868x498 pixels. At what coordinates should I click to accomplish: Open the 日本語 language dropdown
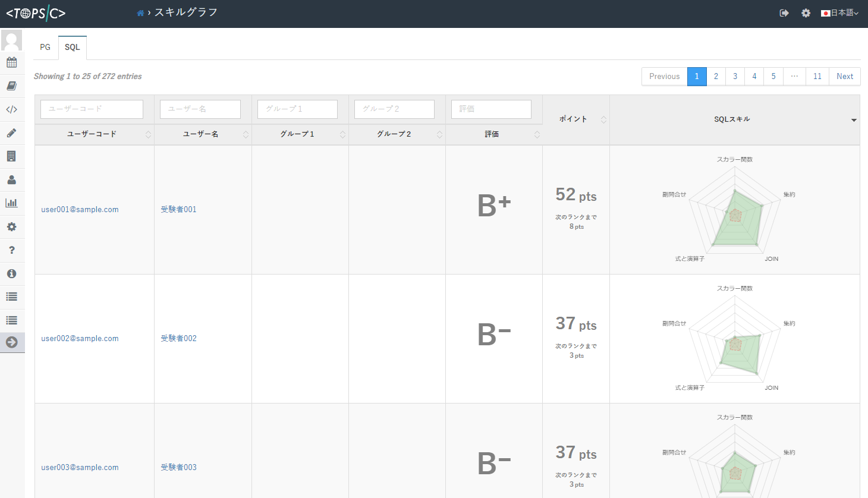pyautogui.click(x=840, y=13)
